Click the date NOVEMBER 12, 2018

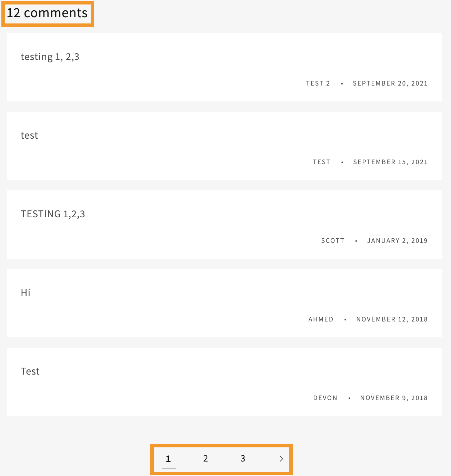(x=392, y=319)
